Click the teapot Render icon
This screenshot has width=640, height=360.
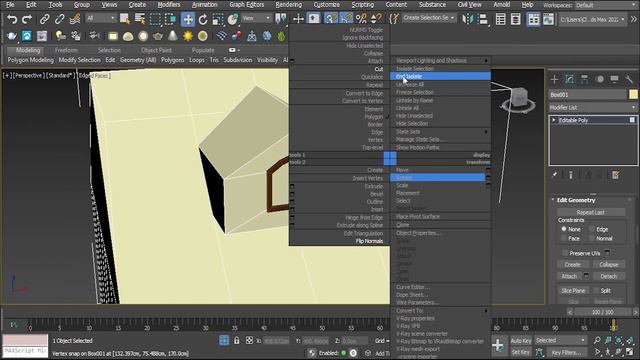pos(12,36)
